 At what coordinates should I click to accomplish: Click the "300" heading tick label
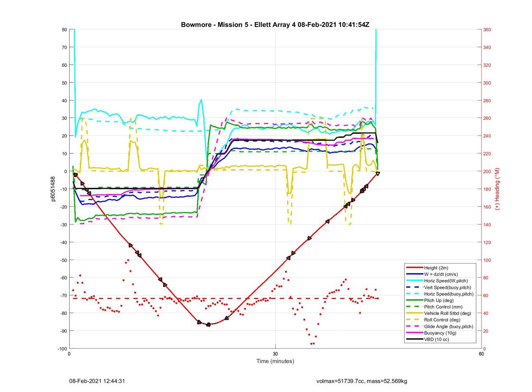pos(488,83)
